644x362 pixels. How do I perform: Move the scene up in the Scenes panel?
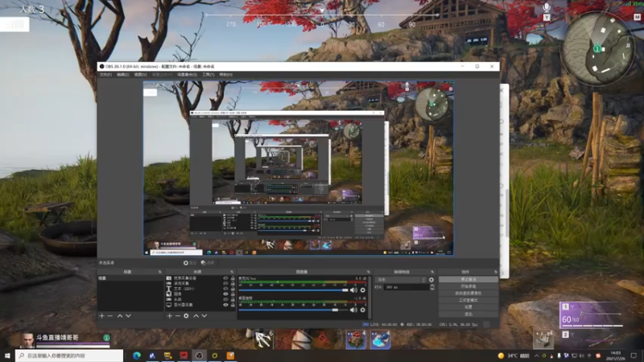(120, 316)
